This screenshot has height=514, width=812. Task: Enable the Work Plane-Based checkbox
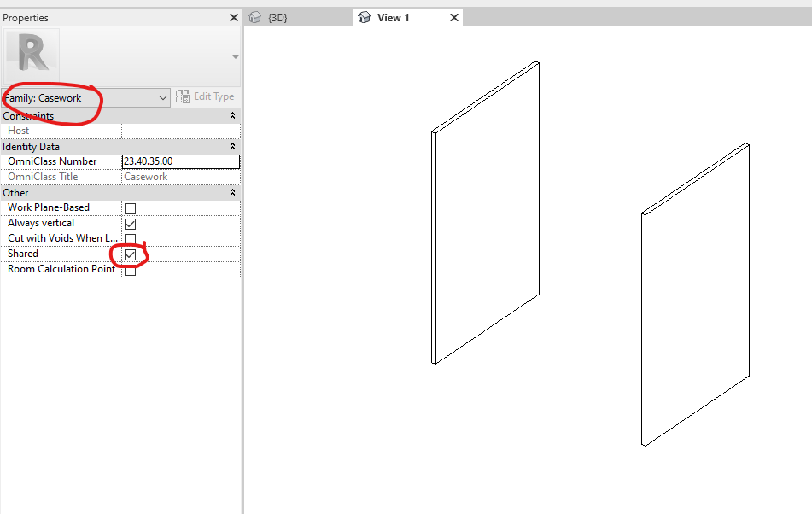pos(130,207)
